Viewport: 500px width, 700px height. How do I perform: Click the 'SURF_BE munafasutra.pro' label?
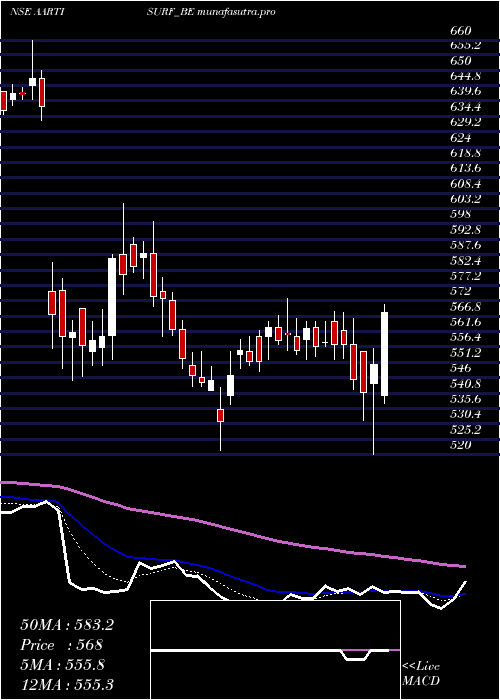coord(211,12)
